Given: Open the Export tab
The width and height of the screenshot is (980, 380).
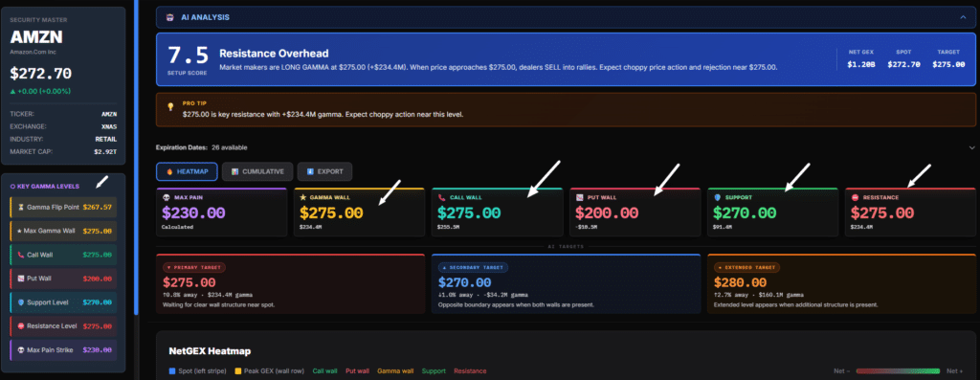Looking at the screenshot, I should 324,171.
